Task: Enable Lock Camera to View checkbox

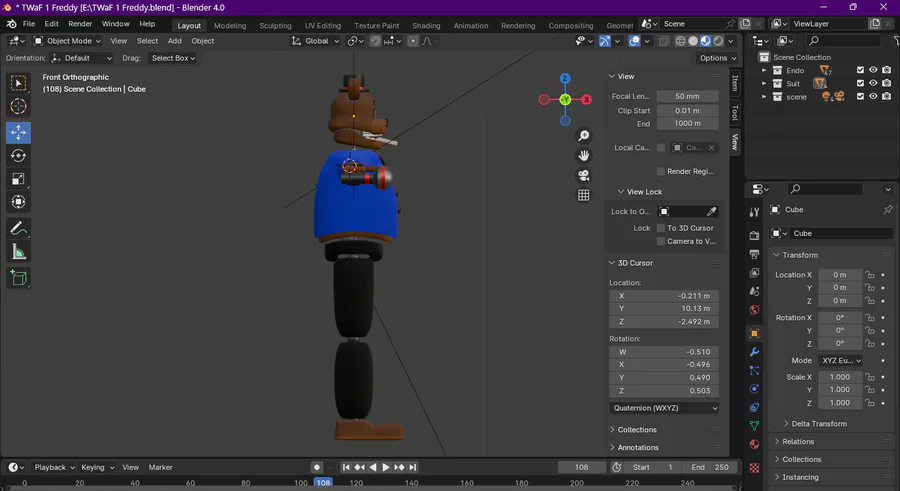Action: pos(661,241)
